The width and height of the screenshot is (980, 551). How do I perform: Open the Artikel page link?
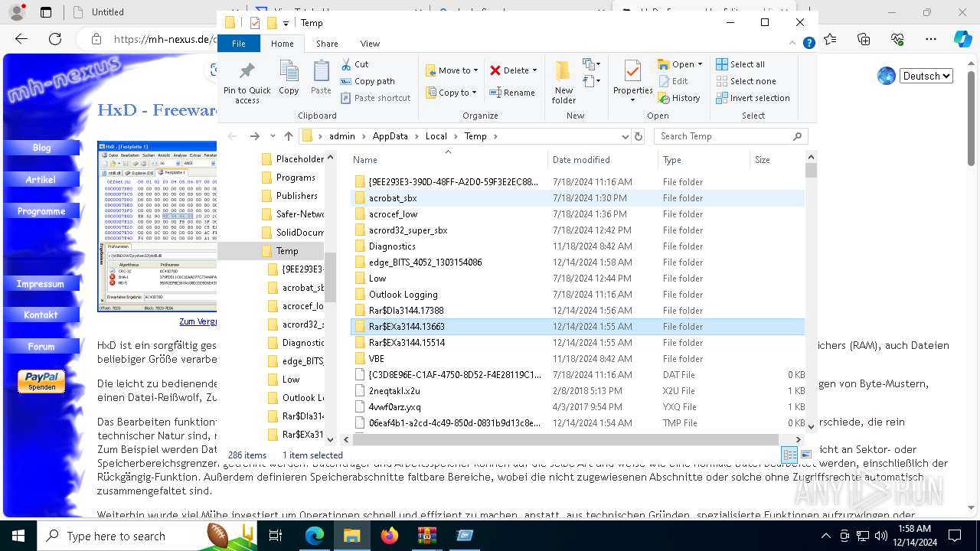(41, 180)
